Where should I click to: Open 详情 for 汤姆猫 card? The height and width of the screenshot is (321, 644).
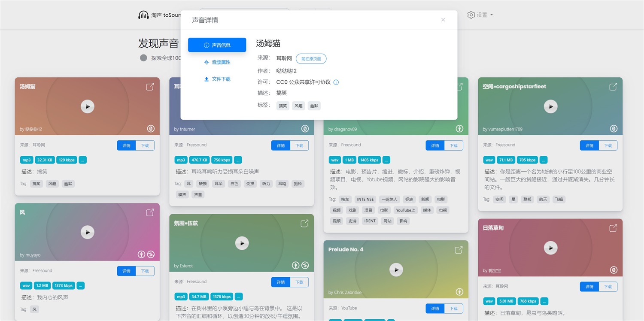126,145
